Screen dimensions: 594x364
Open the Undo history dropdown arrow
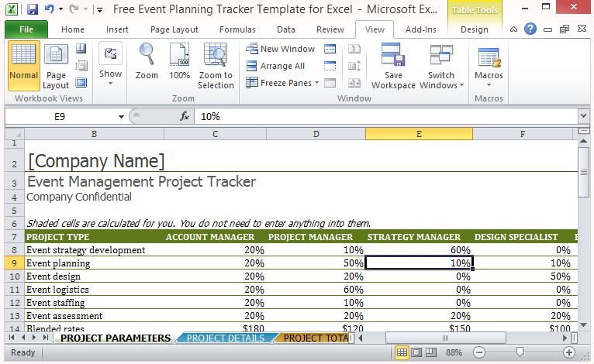click(60, 9)
